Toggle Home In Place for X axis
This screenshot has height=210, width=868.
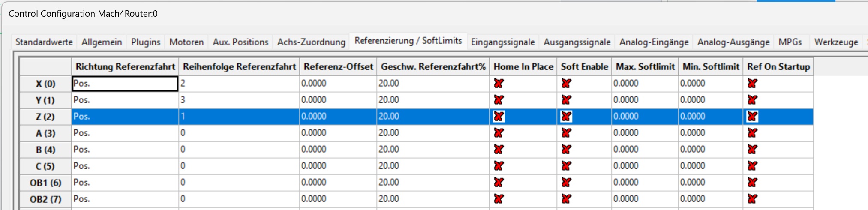coord(499,83)
